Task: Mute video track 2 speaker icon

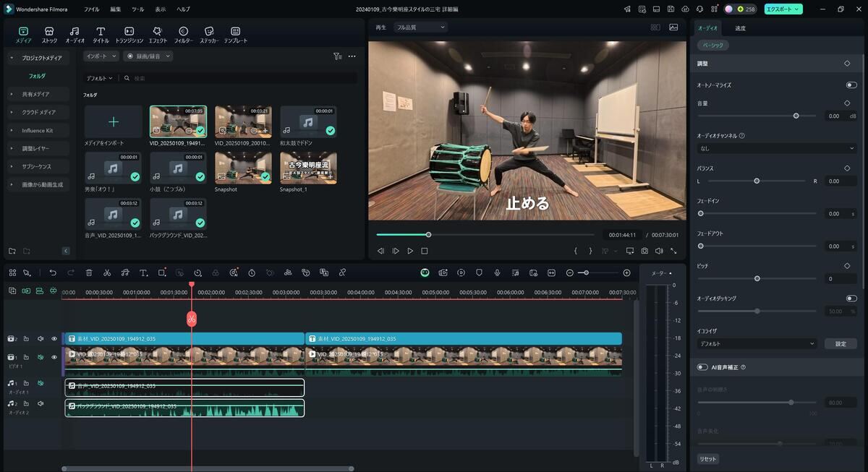Action: [41, 338]
